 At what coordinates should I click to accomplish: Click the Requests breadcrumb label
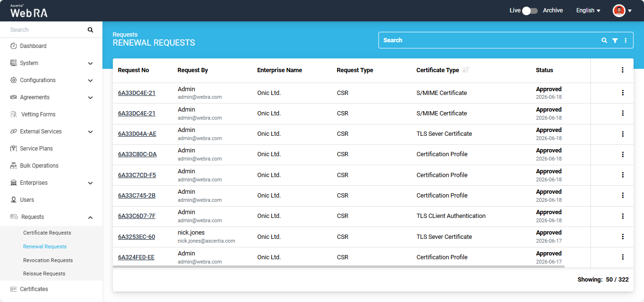[x=125, y=35]
